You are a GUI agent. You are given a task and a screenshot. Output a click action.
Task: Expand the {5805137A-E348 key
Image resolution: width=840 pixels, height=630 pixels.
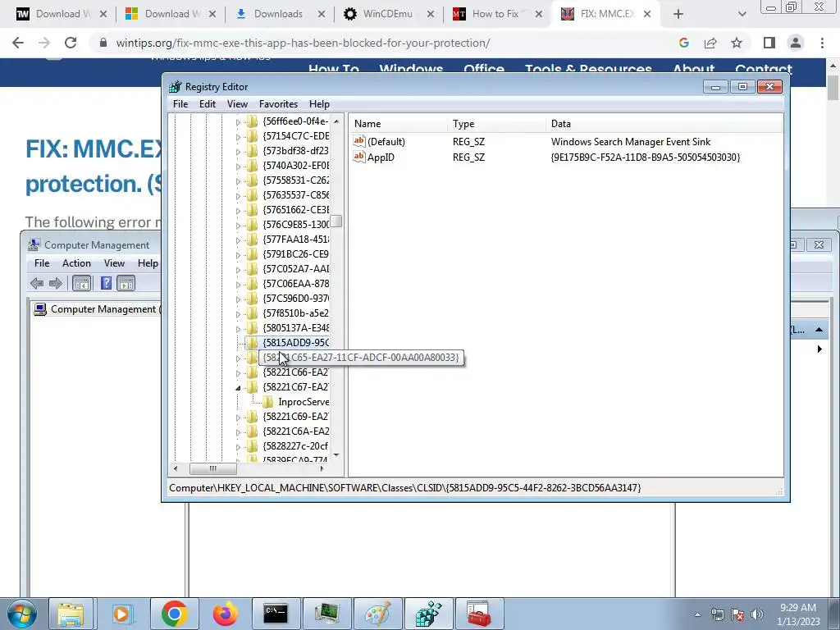coord(238,329)
